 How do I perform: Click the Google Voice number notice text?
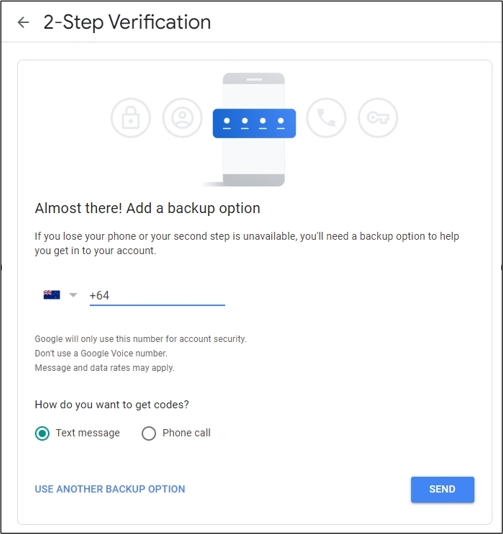coord(101,354)
